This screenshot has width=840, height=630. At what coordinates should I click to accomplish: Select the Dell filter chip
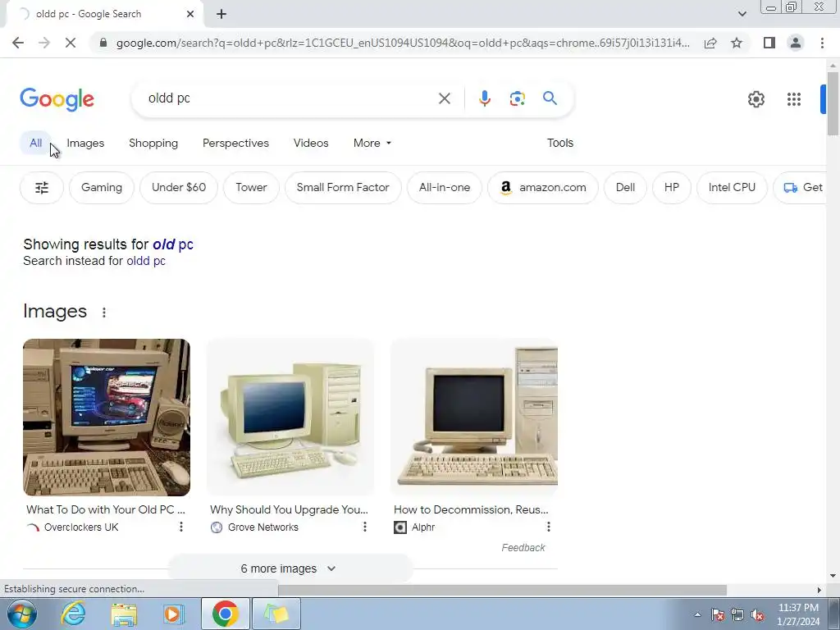coord(625,188)
